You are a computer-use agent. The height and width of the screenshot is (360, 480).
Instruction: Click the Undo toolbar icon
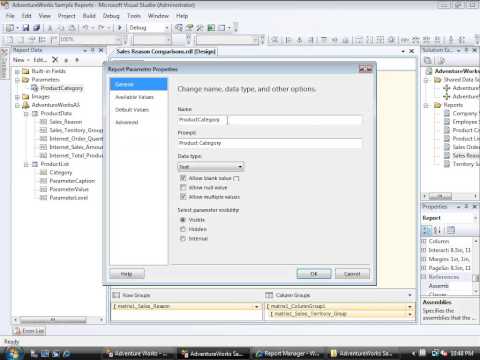86,28
